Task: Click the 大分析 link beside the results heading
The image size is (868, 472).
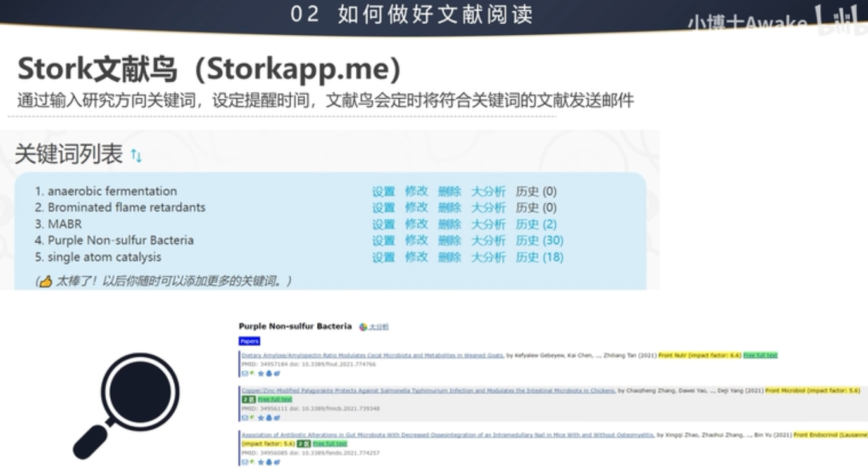Action: 379,327
